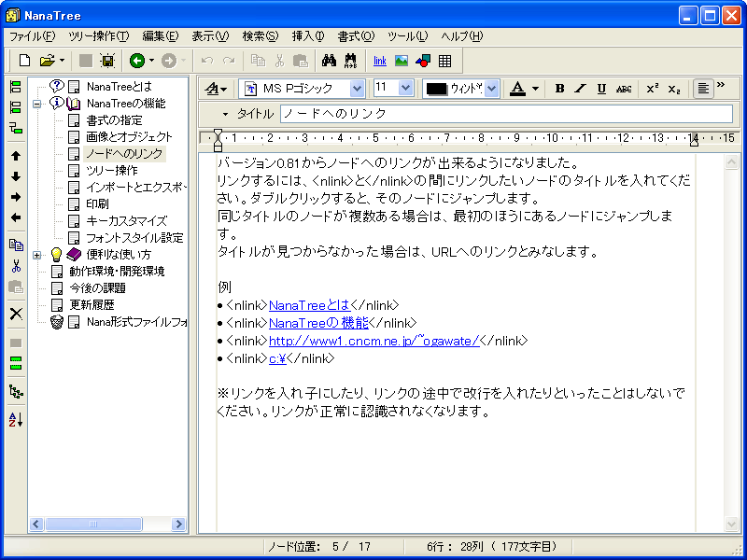The width and height of the screenshot is (747, 560).
Task: Demote the node with the right arrow
Action: point(16,197)
